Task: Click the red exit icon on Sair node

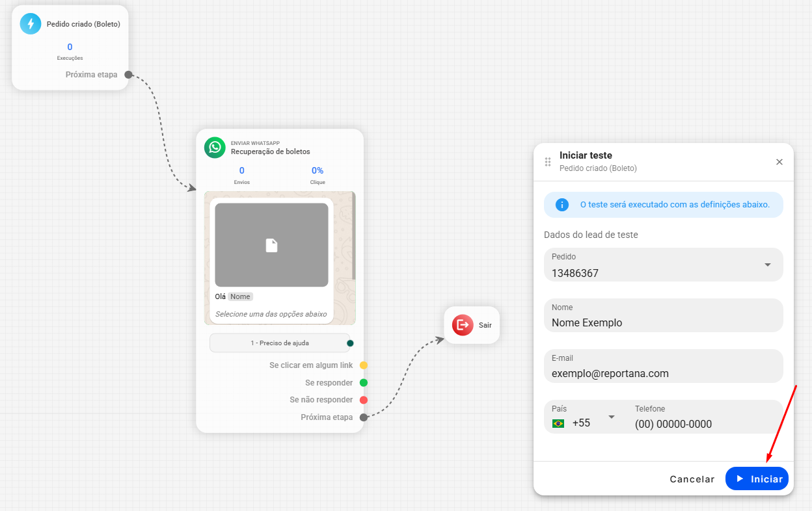Action: point(463,325)
